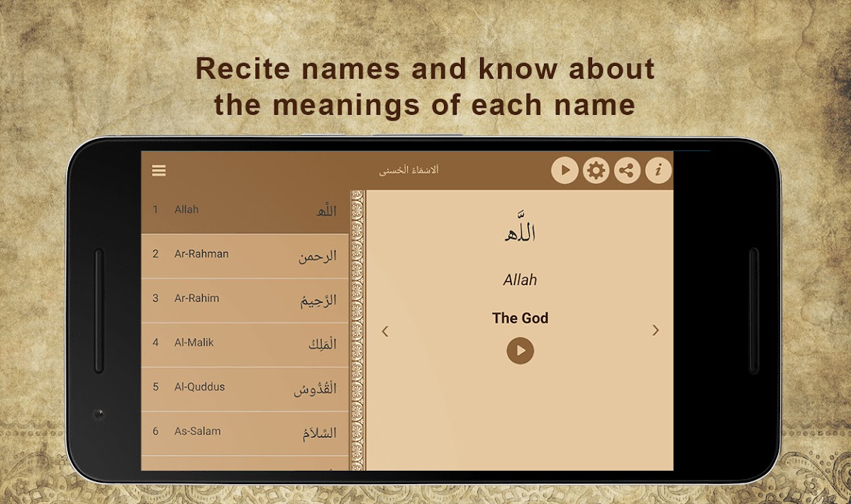851x504 pixels.
Task: Open the hamburger menu
Action: [159, 171]
